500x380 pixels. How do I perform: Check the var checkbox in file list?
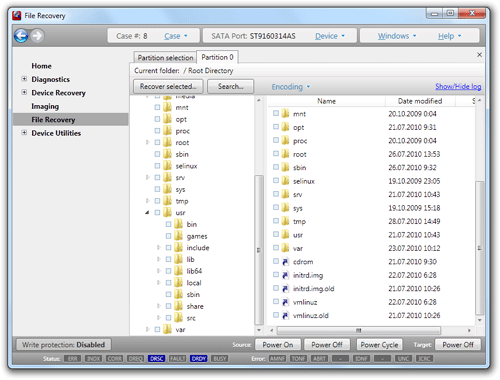coord(276,248)
